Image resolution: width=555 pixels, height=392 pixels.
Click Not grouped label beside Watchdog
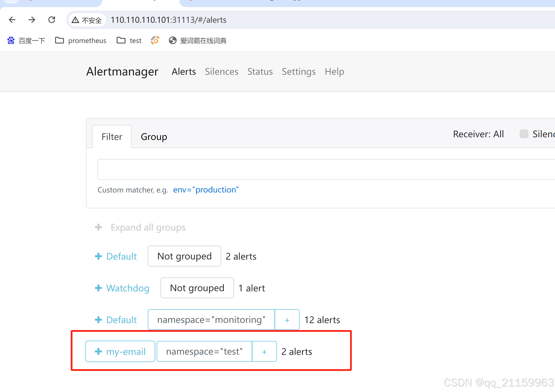pos(197,288)
